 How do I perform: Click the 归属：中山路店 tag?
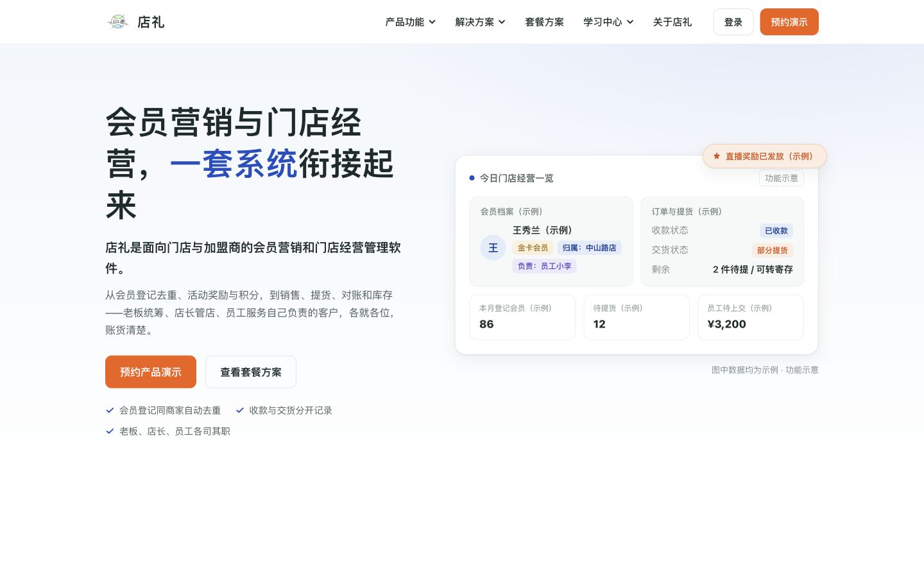point(589,248)
